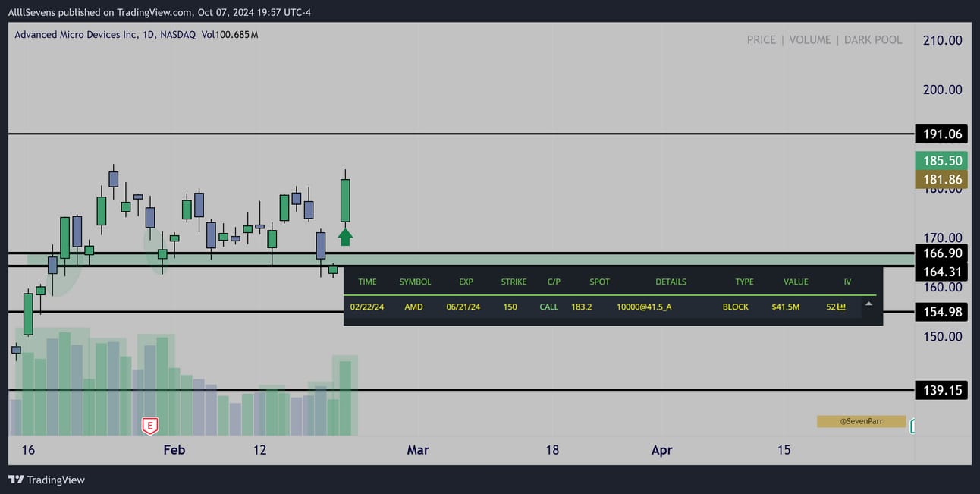Viewport: 980px width, 494px height.
Task: Select the 183.2 spot cell
Action: (x=582, y=307)
